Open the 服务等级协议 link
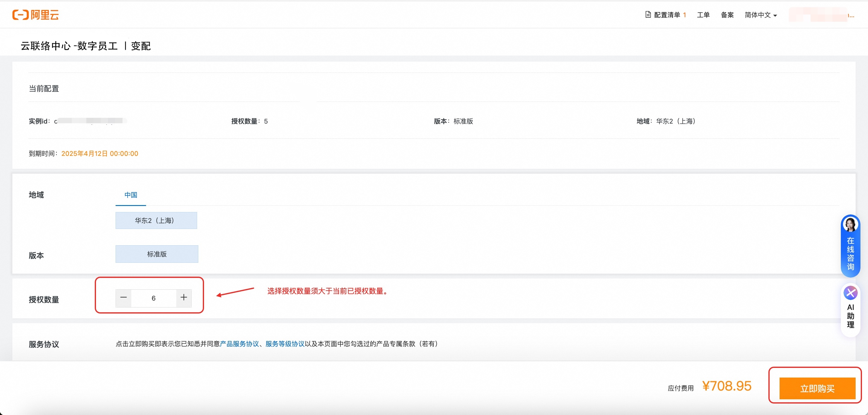The width and height of the screenshot is (868, 415). click(x=285, y=343)
